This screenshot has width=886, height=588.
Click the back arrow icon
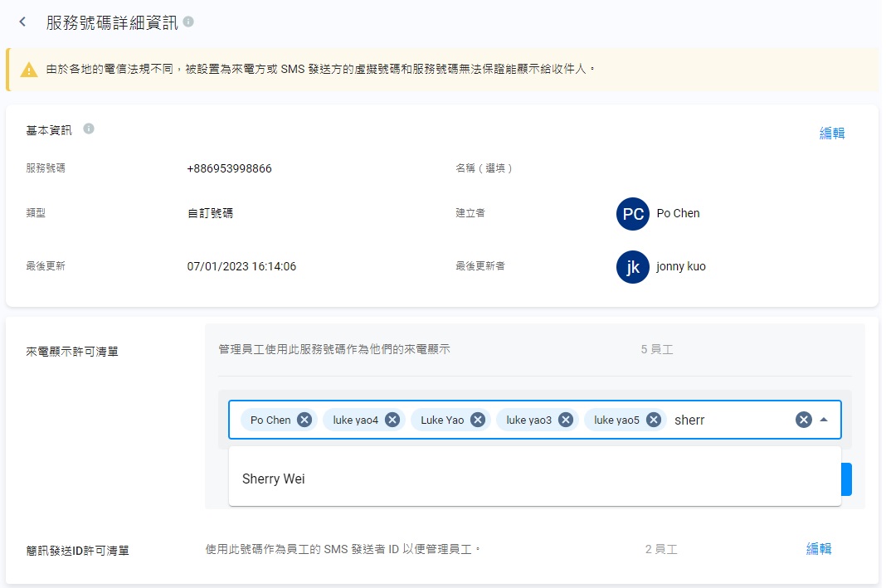[x=22, y=22]
